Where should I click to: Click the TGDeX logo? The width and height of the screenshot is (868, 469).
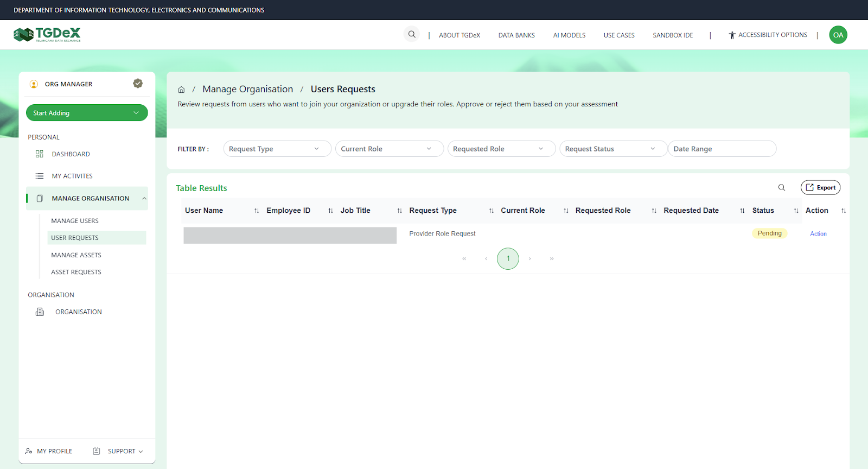47,35
